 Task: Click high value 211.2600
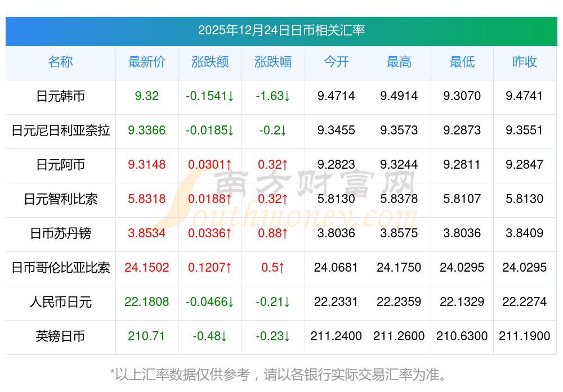coord(399,336)
